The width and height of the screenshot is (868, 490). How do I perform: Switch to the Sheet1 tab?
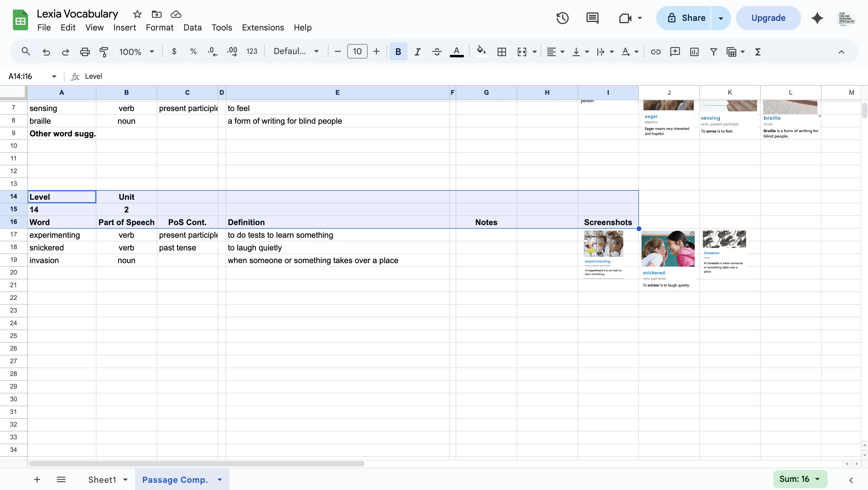(103, 479)
